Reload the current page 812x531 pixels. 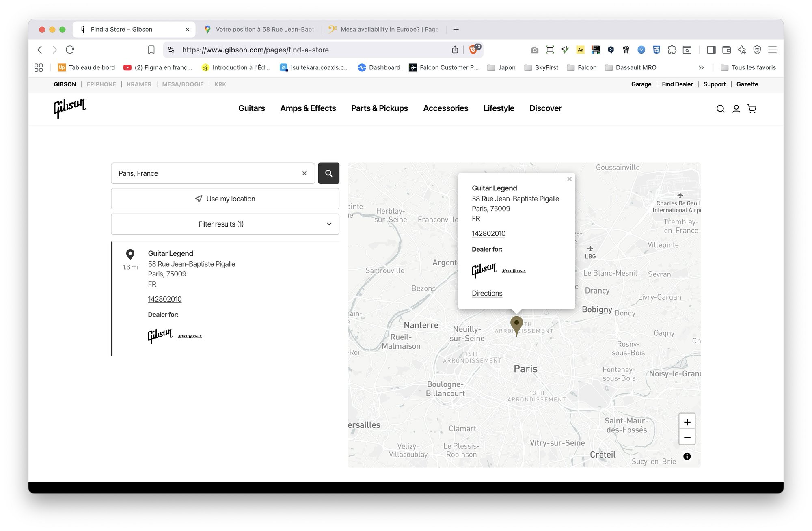pos(70,50)
